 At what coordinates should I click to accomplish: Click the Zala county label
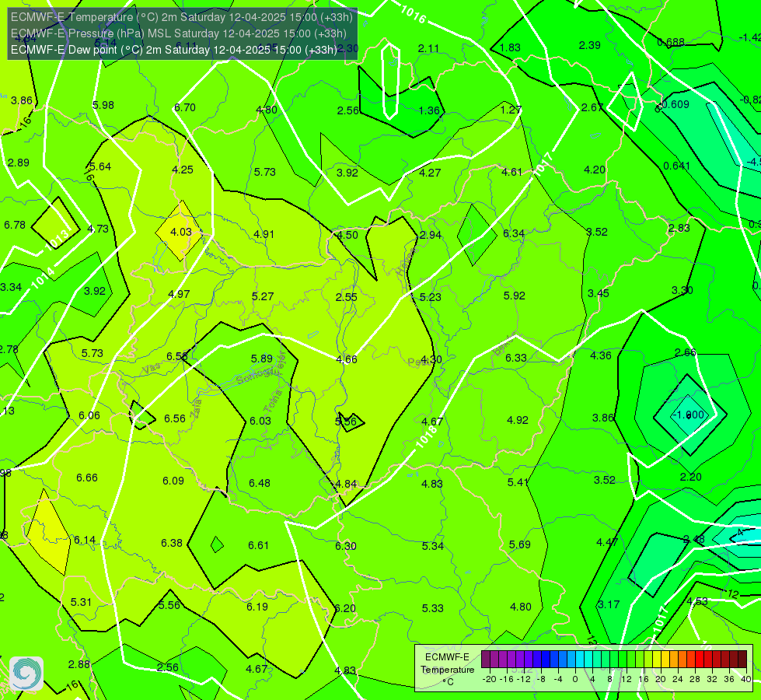[x=196, y=410]
